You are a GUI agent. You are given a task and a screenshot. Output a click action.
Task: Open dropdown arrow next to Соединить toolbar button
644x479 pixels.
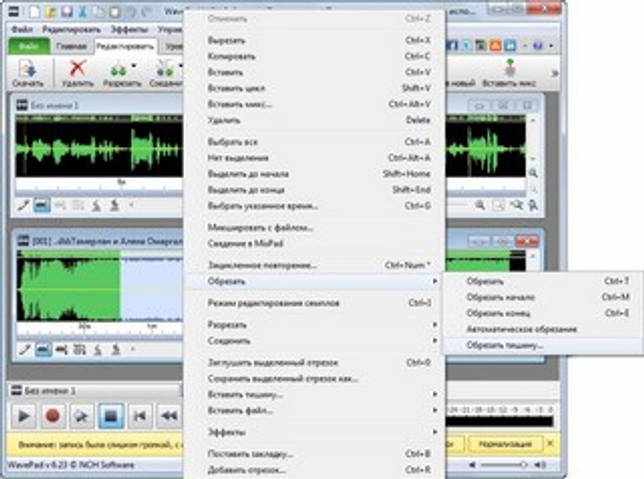180,65
